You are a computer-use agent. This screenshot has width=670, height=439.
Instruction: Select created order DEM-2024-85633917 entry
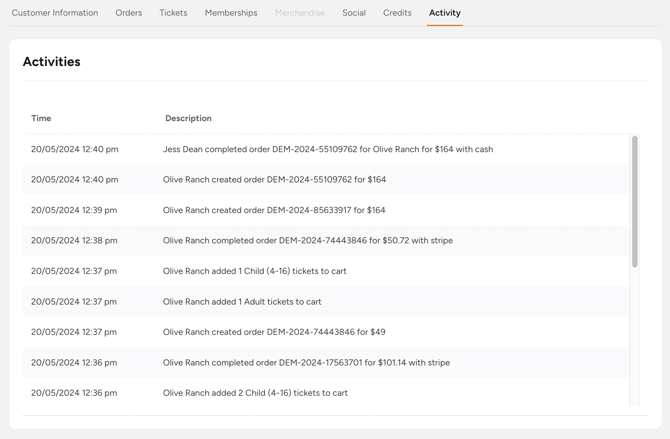click(326, 210)
